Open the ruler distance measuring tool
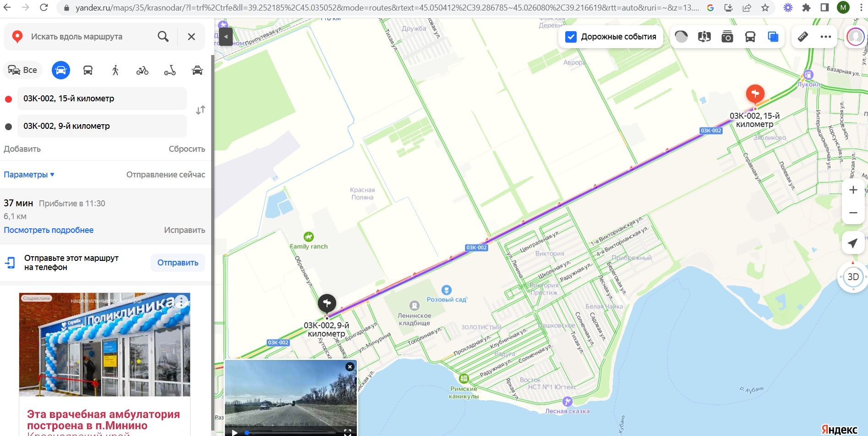Viewport: 868px width, 436px height. click(x=803, y=37)
